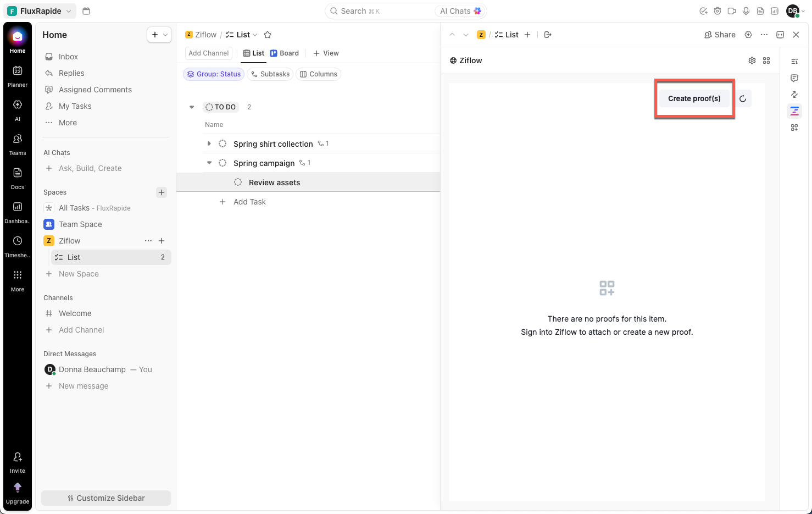The width and height of the screenshot is (812, 514).
Task: Click Customize Sidebar button
Action: coord(106,498)
